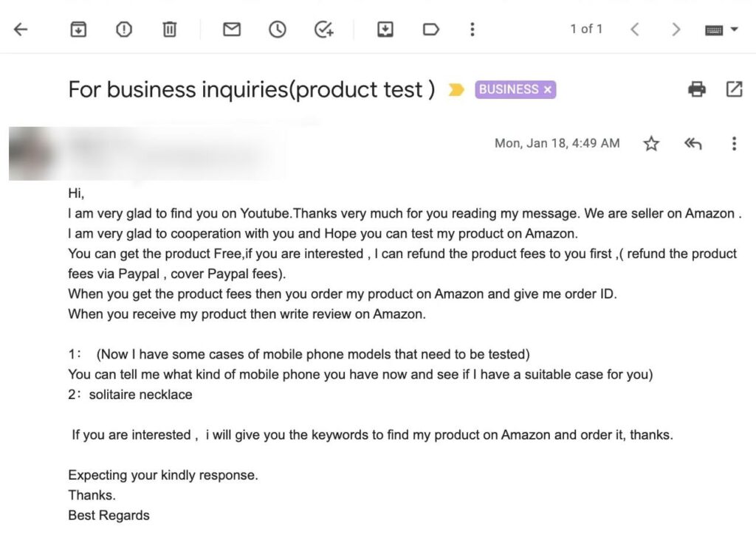Show the newer conversation arrow
Screen dimensions: 756x540
[634, 30]
